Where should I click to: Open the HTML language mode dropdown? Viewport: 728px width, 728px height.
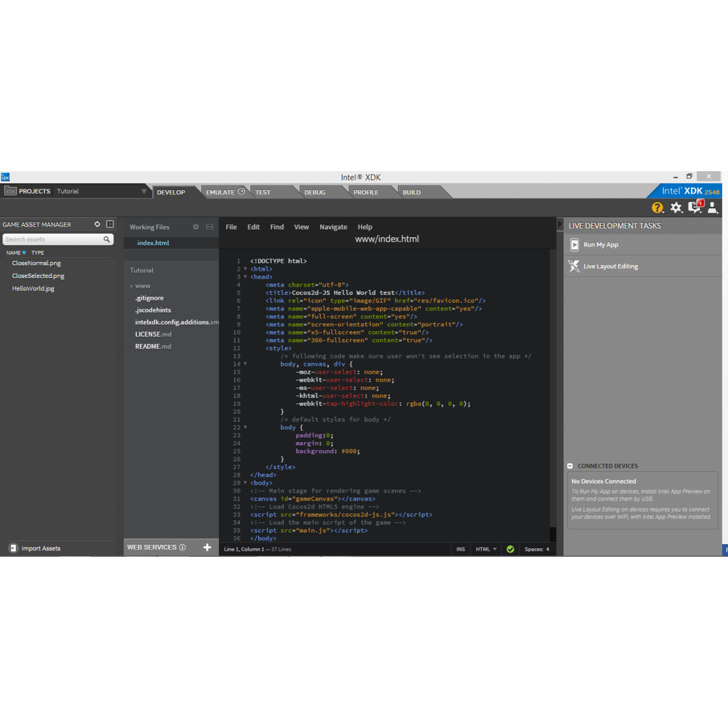(x=486, y=549)
